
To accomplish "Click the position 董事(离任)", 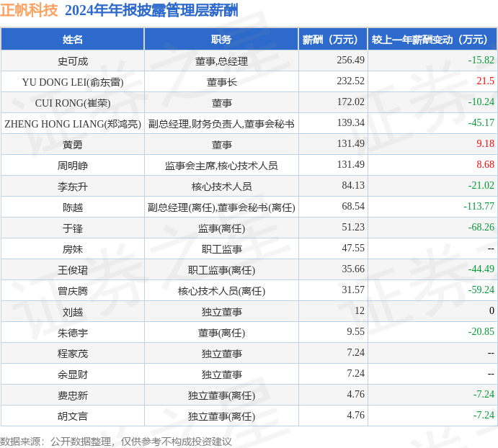I will [221, 333].
